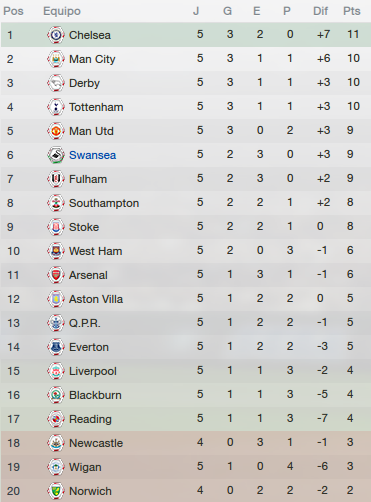Click the Equipo column header
The width and height of the screenshot is (371, 502).
pyautogui.click(x=62, y=11)
